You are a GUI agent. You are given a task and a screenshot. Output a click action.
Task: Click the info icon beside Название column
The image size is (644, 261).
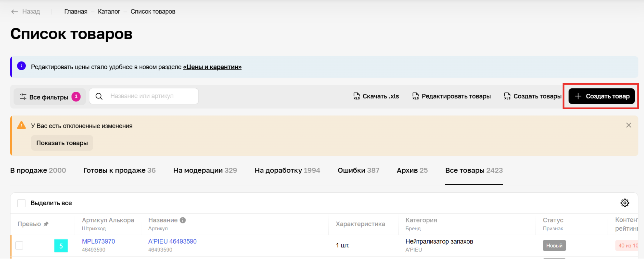point(183,220)
